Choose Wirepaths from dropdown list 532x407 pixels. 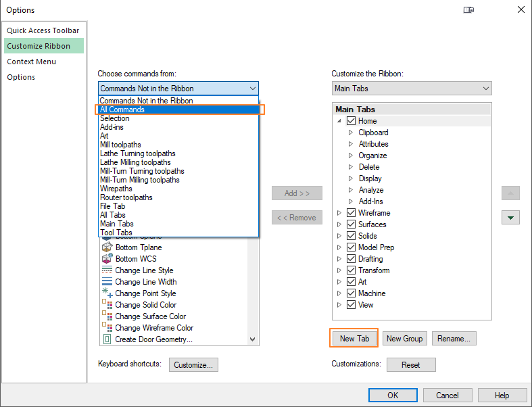click(x=178, y=189)
